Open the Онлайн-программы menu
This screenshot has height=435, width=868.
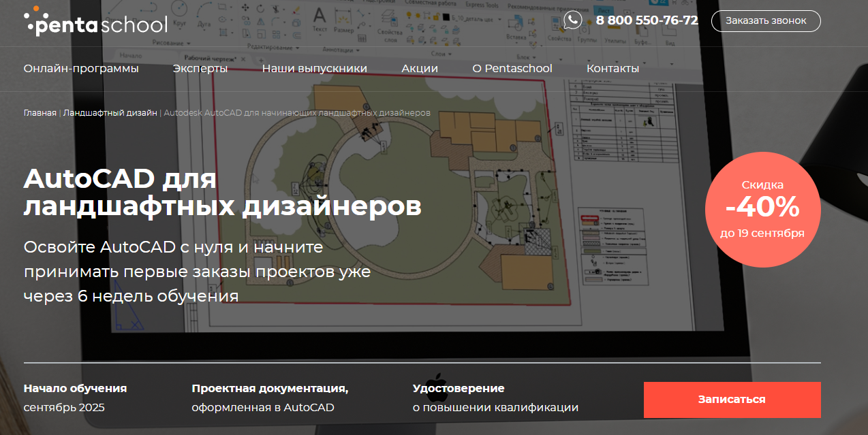click(81, 69)
